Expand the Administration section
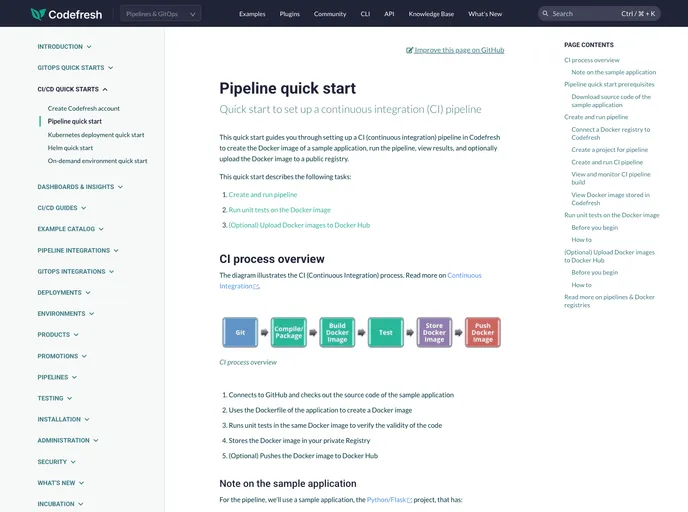Image resolution: width=688 pixels, height=512 pixels. pos(68,440)
